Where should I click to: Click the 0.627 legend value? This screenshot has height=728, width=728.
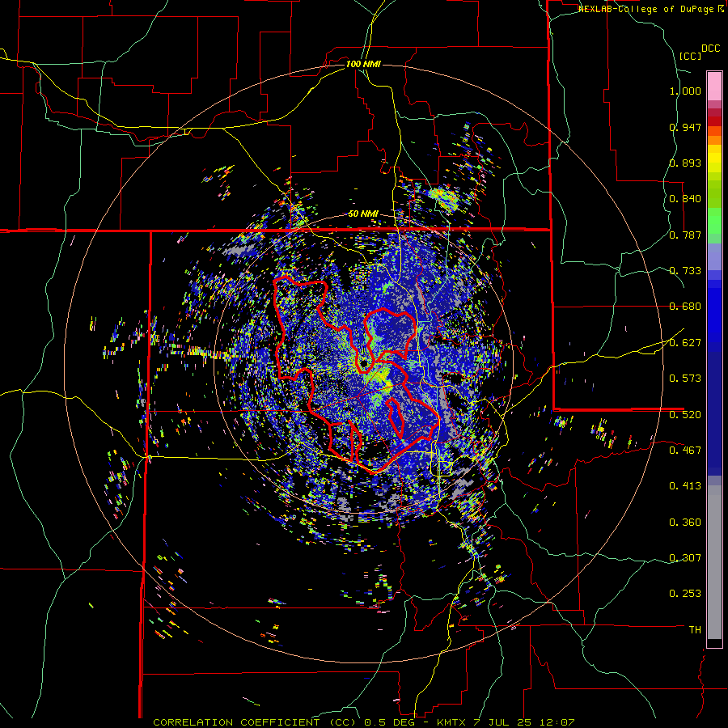coord(685,343)
